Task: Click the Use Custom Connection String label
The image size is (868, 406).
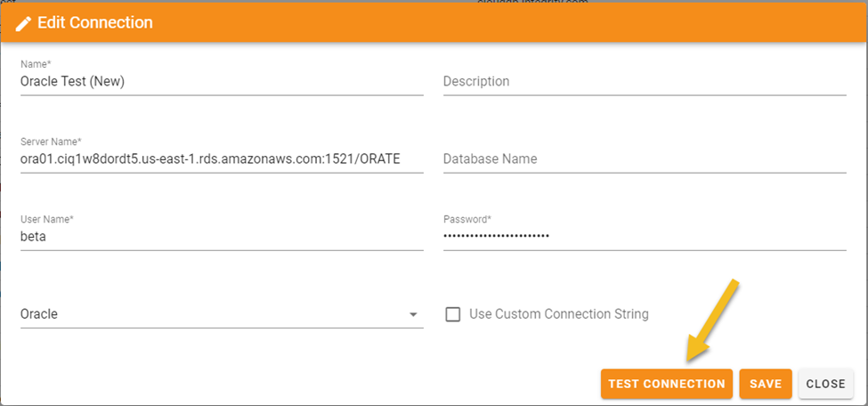Action: coord(558,314)
